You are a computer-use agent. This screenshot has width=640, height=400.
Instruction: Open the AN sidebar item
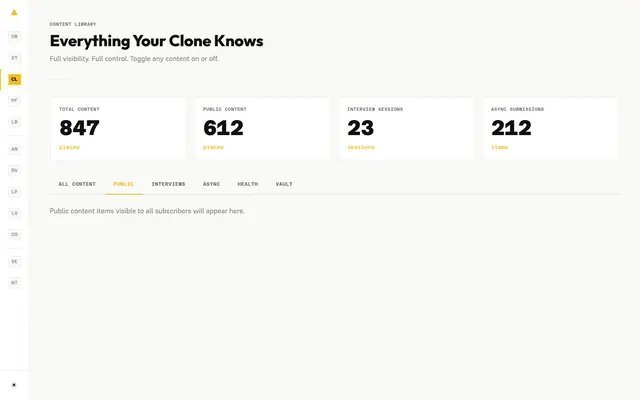tap(14, 149)
